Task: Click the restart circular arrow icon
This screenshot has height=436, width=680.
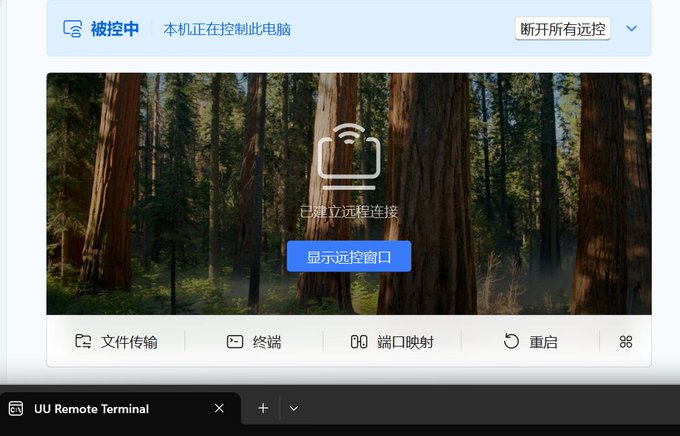Action: click(511, 341)
